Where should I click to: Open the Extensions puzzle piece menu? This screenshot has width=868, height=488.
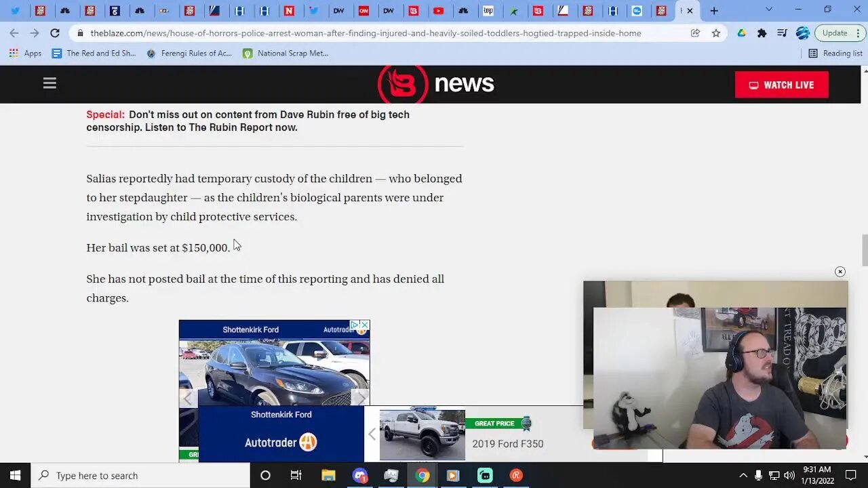tap(762, 33)
